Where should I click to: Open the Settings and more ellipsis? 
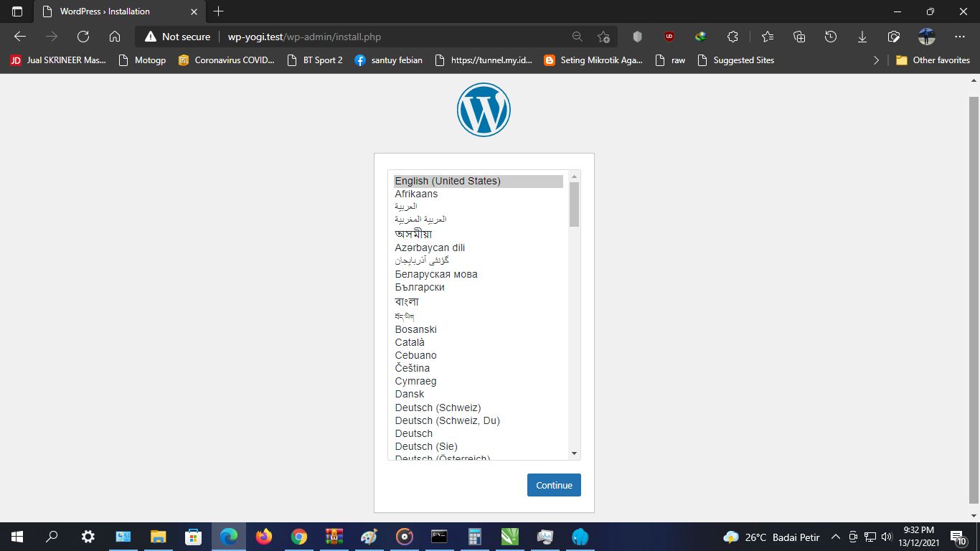click(x=960, y=37)
